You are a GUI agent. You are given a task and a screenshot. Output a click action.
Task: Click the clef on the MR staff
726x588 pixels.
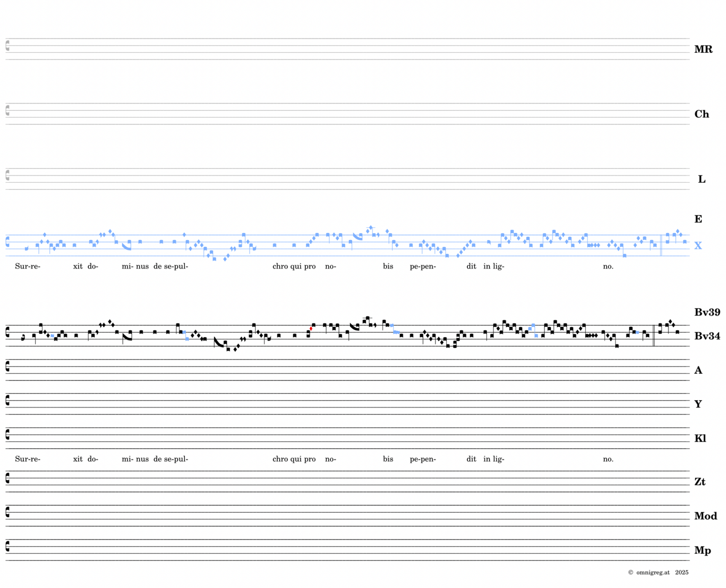(x=8, y=45)
